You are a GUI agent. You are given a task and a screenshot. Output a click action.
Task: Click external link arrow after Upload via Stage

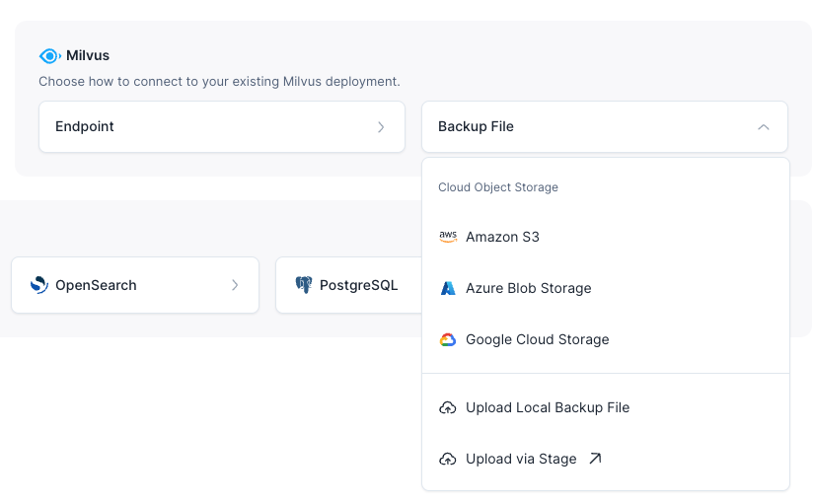pyautogui.click(x=595, y=459)
